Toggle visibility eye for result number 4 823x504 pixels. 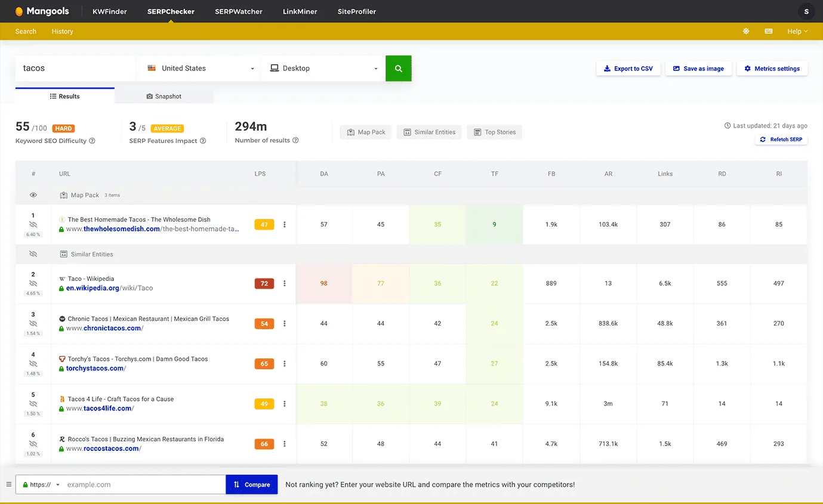(33, 364)
